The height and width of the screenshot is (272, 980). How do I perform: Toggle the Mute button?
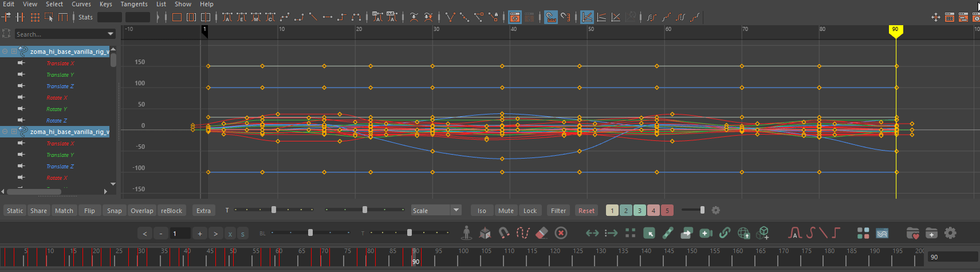click(506, 211)
